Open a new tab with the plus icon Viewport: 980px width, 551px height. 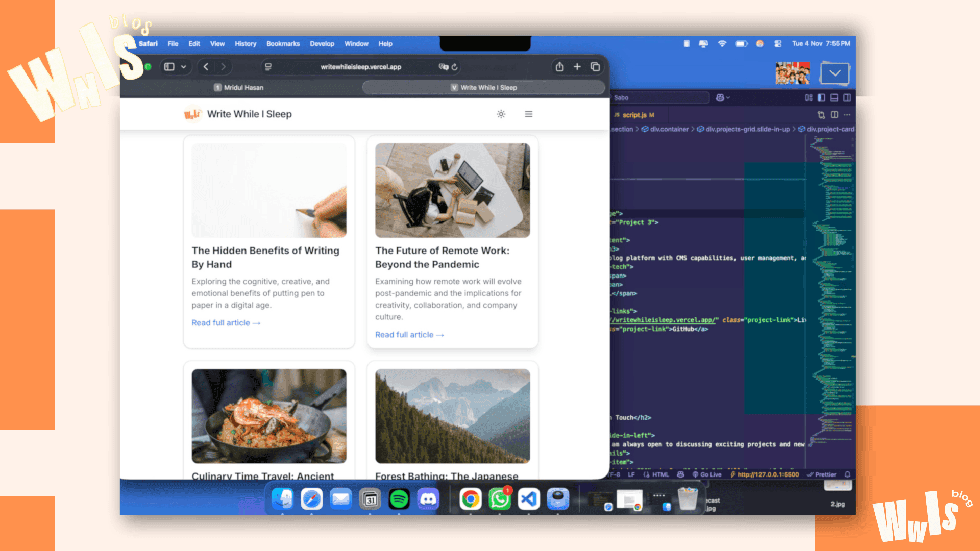click(x=577, y=66)
